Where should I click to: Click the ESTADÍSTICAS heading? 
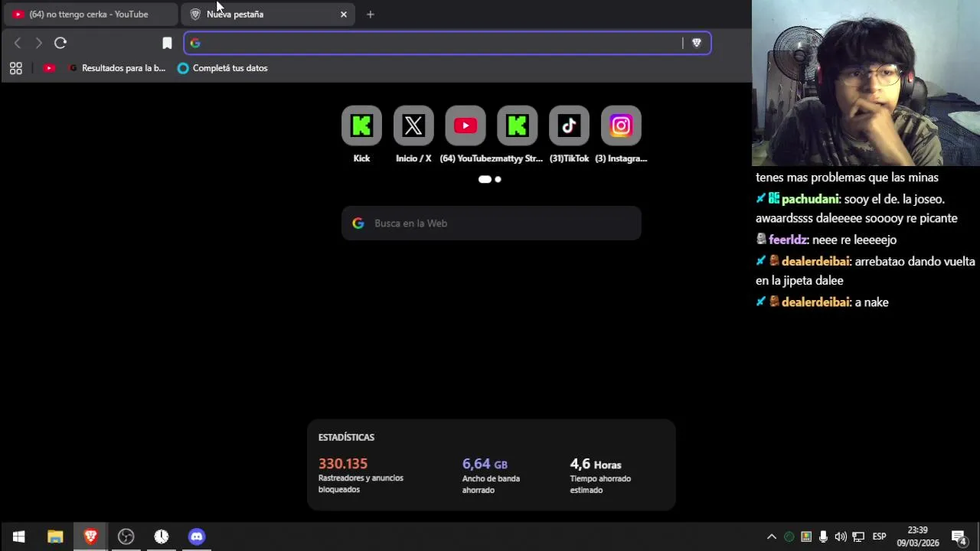[x=346, y=437]
